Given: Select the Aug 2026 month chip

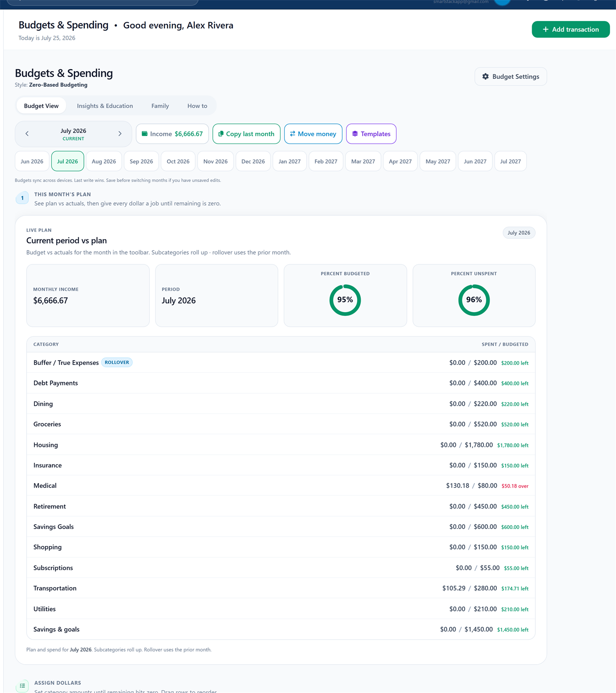Looking at the screenshot, I should [x=104, y=161].
